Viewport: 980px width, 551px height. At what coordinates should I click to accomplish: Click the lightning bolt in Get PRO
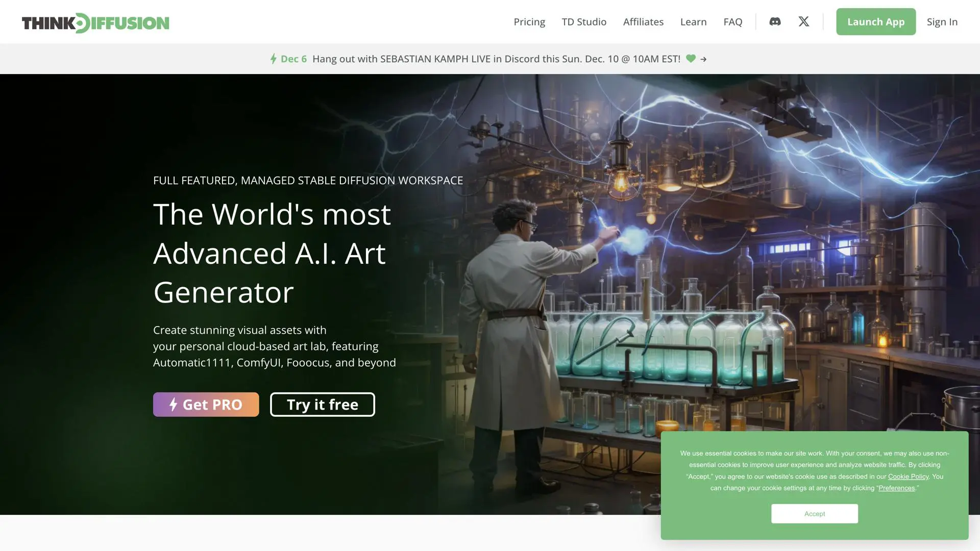[x=173, y=405]
